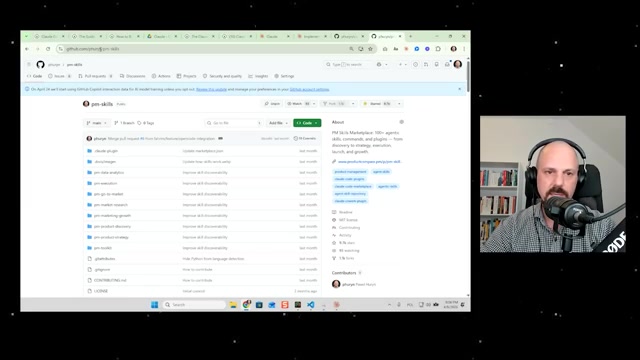Image resolution: width=640 pixels, height=360 pixels.
Task: Open a new browser tab with plus
Action: pyautogui.click(x=411, y=36)
